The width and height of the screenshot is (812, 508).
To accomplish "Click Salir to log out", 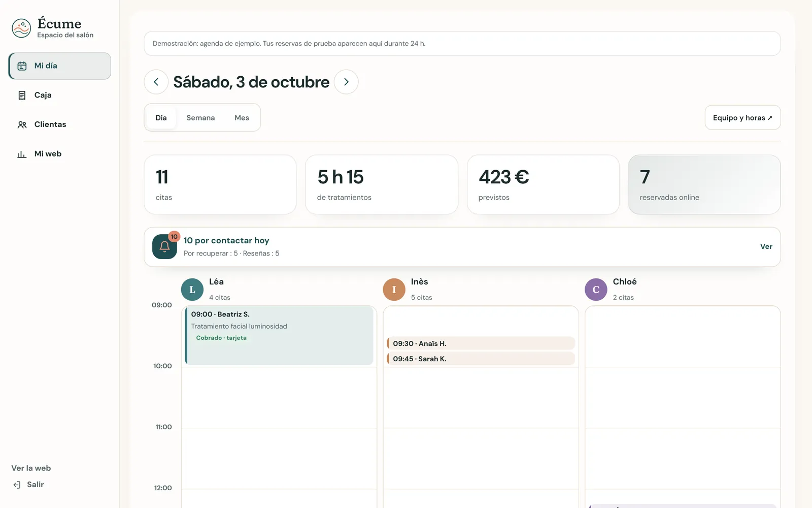I will 36,485.
